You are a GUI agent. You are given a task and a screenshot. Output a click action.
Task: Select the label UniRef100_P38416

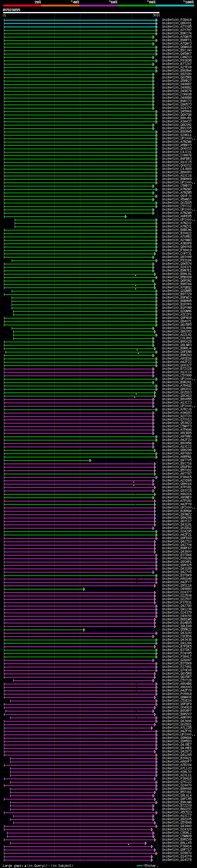177,779
